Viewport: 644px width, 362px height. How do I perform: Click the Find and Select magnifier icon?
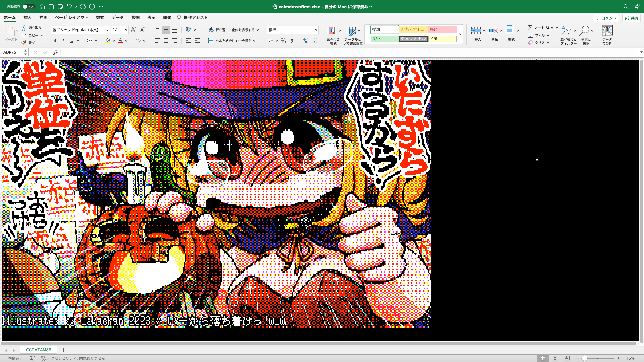[584, 31]
